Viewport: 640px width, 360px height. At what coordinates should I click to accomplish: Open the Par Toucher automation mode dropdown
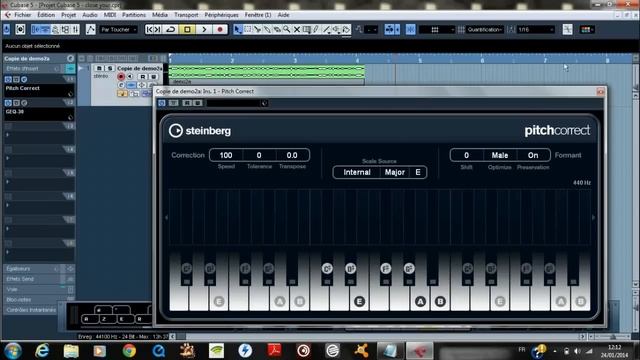coord(118,29)
